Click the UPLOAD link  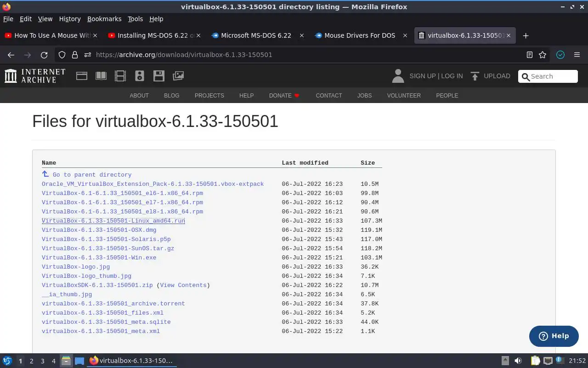coord(497,76)
